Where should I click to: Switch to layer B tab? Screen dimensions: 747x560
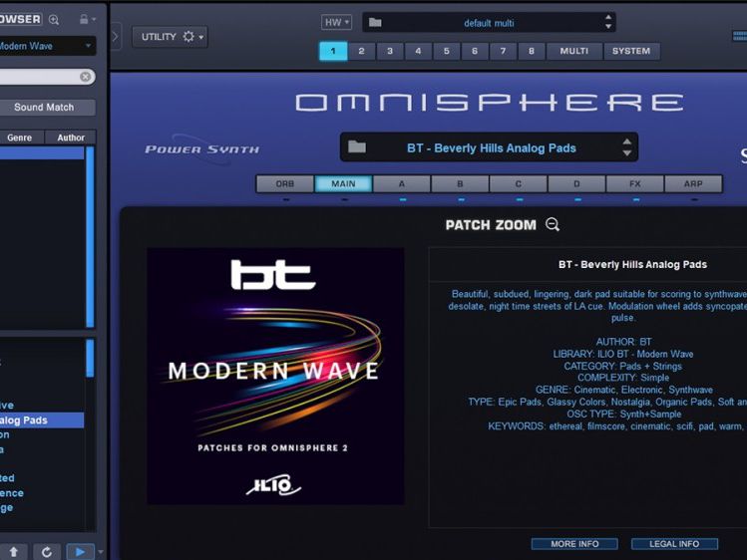tap(460, 183)
